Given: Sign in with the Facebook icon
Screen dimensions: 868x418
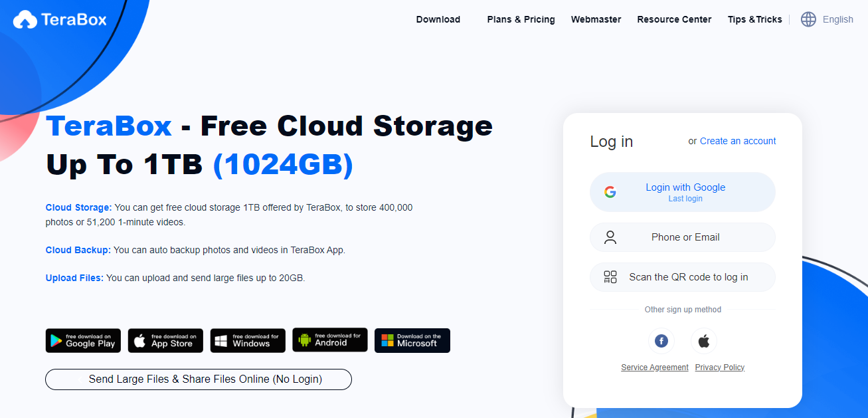Looking at the screenshot, I should [x=661, y=341].
